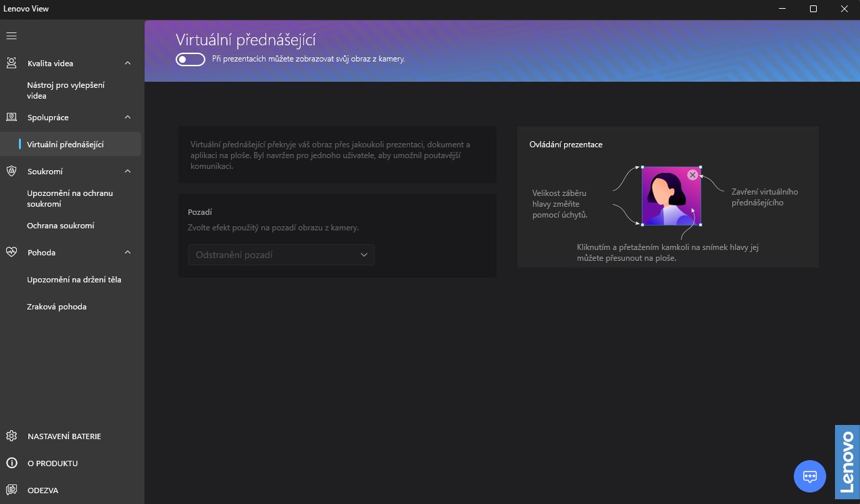Open Zraková pohoda settings
Viewport: 860px width, 504px height.
pos(57,307)
